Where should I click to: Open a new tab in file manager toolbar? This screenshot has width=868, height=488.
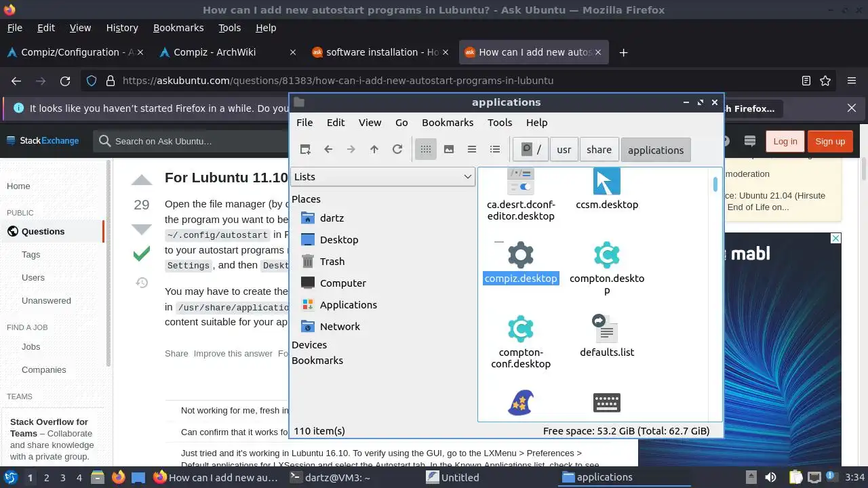[305, 150]
